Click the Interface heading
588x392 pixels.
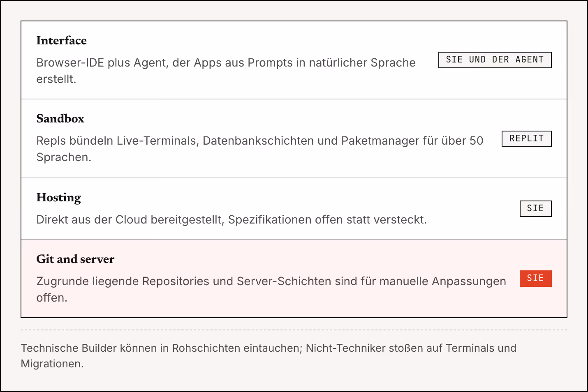click(61, 40)
